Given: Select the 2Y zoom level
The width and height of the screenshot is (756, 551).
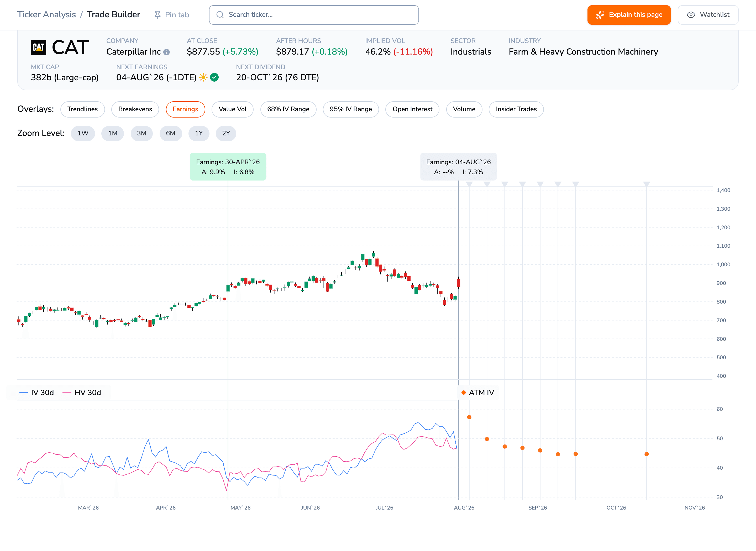Looking at the screenshot, I should (226, 133).
